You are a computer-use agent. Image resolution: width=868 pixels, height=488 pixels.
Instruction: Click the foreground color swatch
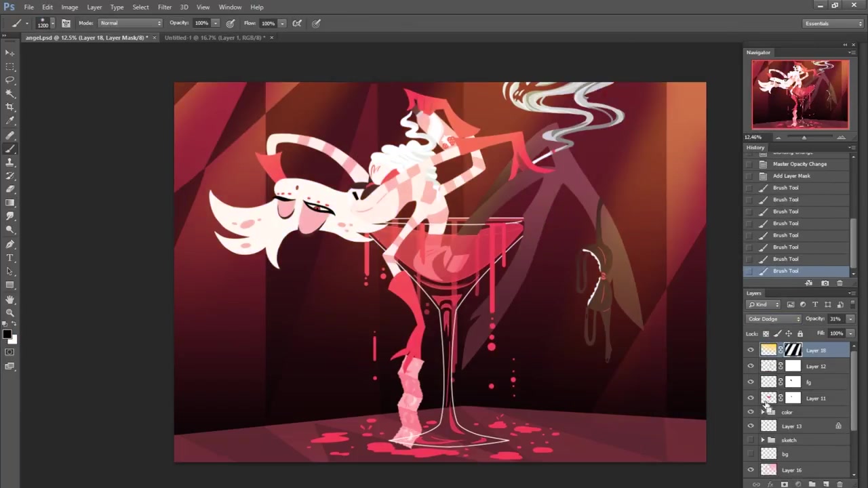tap(7, 333)
